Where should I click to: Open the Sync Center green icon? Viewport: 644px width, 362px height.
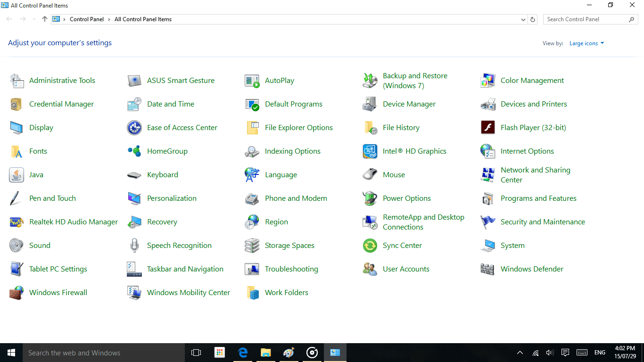pyautogui.click(x=370, y=246)
